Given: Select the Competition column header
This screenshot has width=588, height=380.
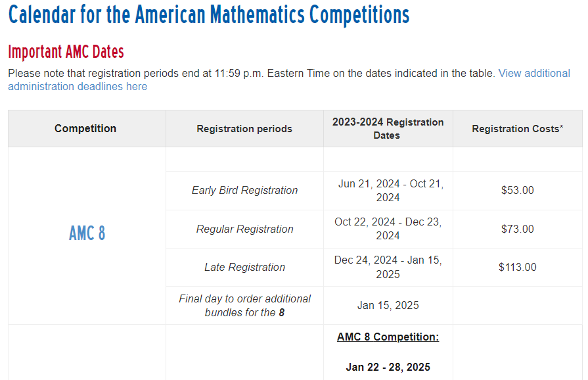Looking at the screenshot, I should [x=85, y=128].
